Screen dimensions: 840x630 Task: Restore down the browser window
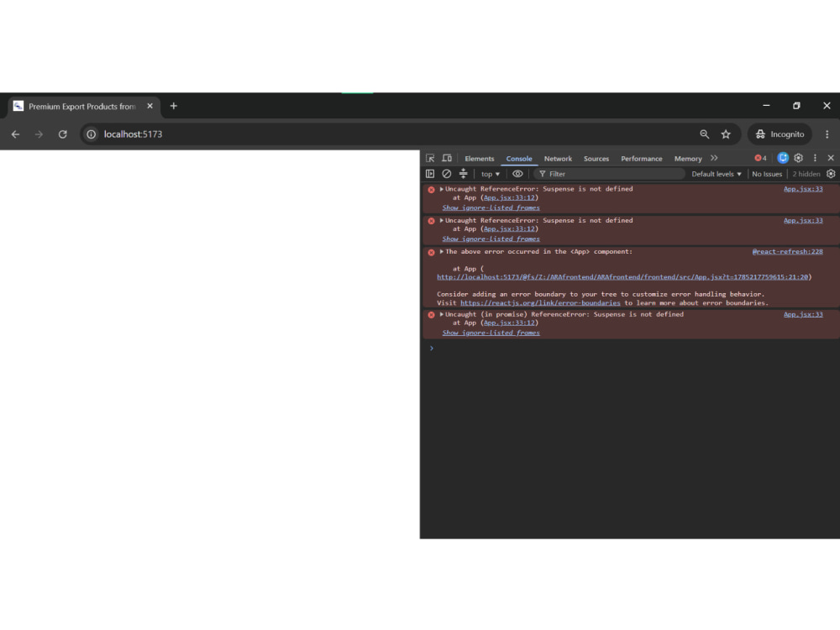click(x=796, y=106)
